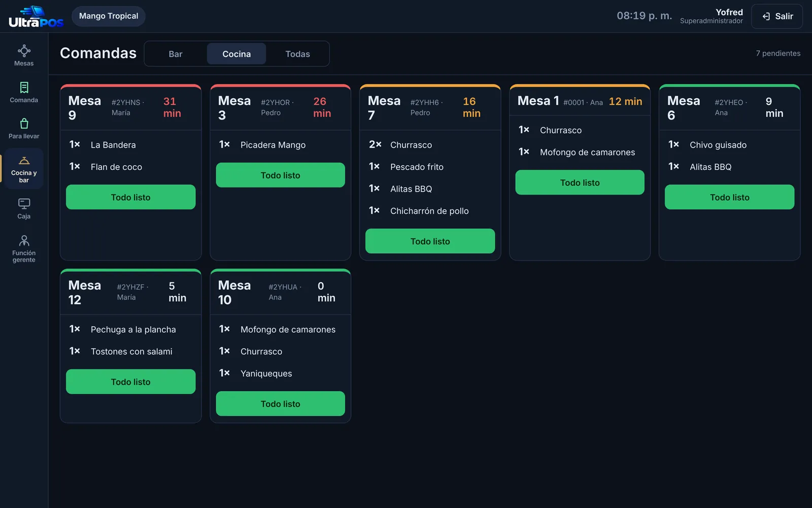Click the 08:19 p. m. clock
The image size is (812, 508).
[644, 16]
